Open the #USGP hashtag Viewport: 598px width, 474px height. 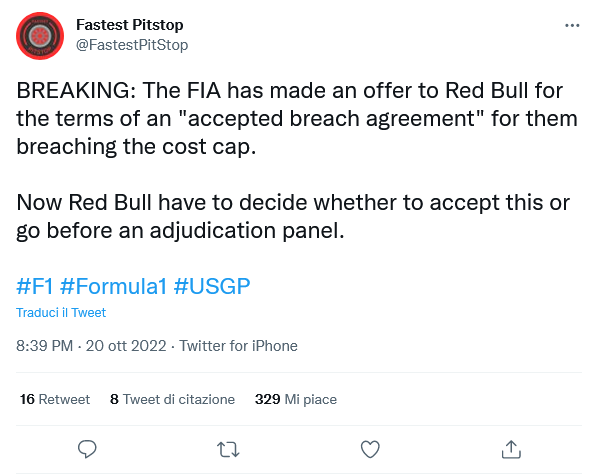(x=212, y=286)
